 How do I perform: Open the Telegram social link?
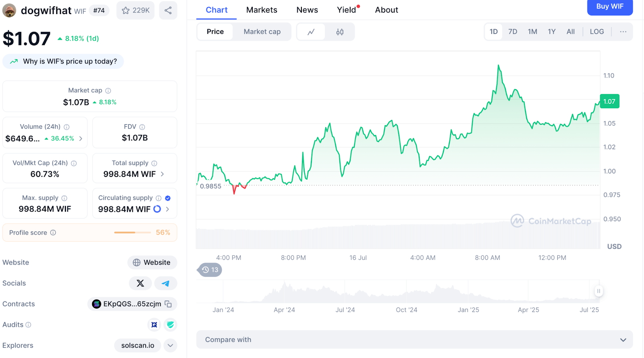[165, 283]
